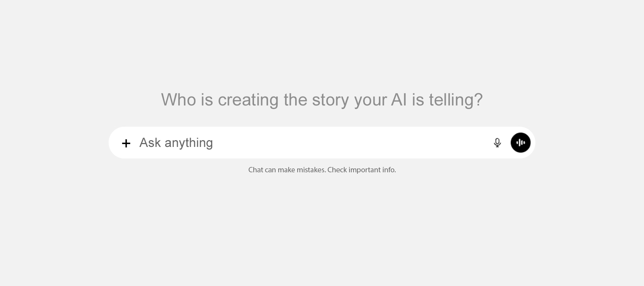Click the empty middle of the prompt bar
644x286 pixels.
click(x=340, y=143)
